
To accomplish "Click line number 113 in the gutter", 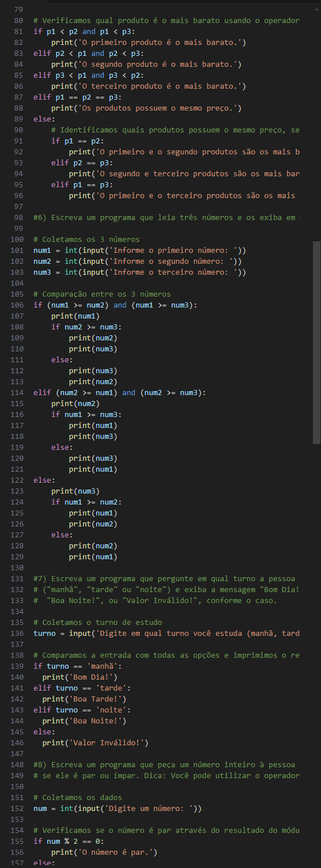I will pyautogui.click(x=17, y=381).
